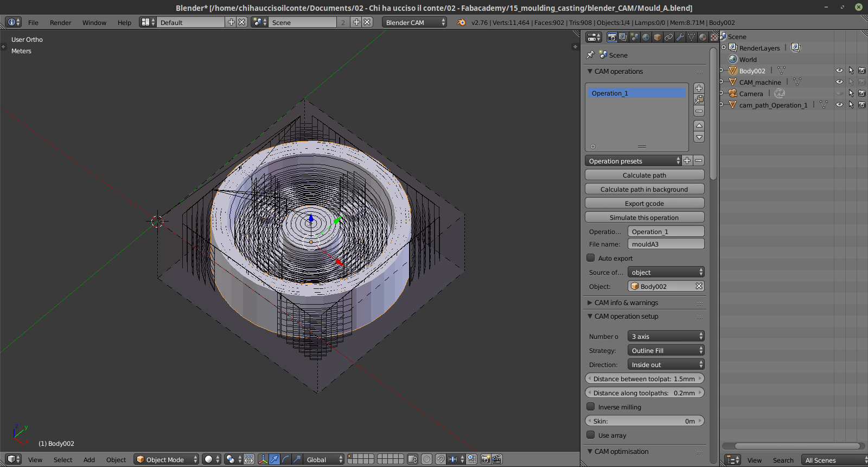Click Calculate path in background
The height and width of the screenshot is (467, 868).
click(644, 189)
